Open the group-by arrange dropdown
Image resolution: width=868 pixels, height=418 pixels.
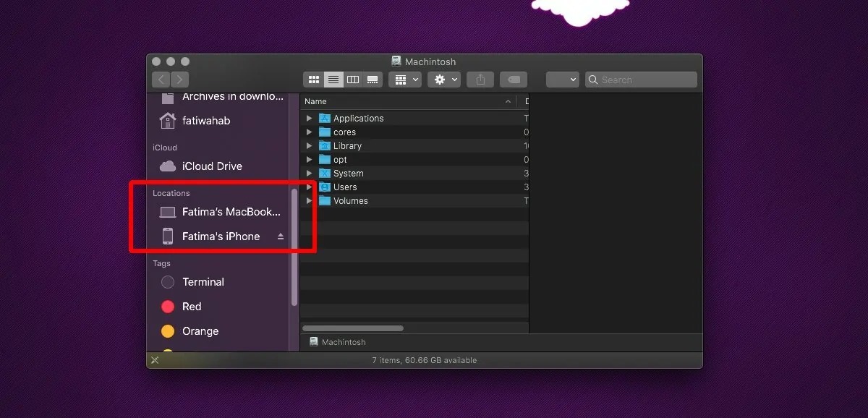click(404, 80)
